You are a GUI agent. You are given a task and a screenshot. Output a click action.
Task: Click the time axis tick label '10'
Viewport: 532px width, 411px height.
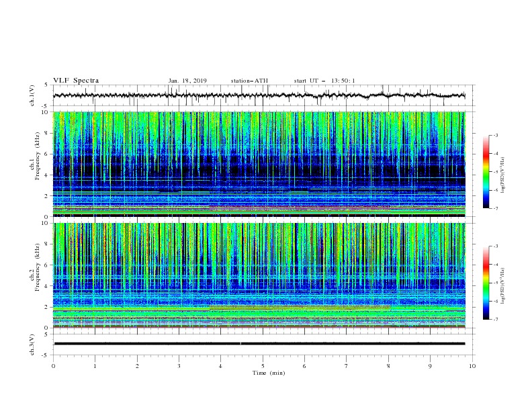click(472, 366)
